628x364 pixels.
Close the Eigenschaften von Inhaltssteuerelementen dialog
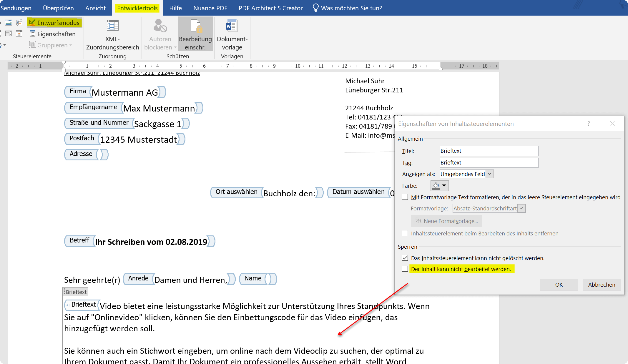612,124
